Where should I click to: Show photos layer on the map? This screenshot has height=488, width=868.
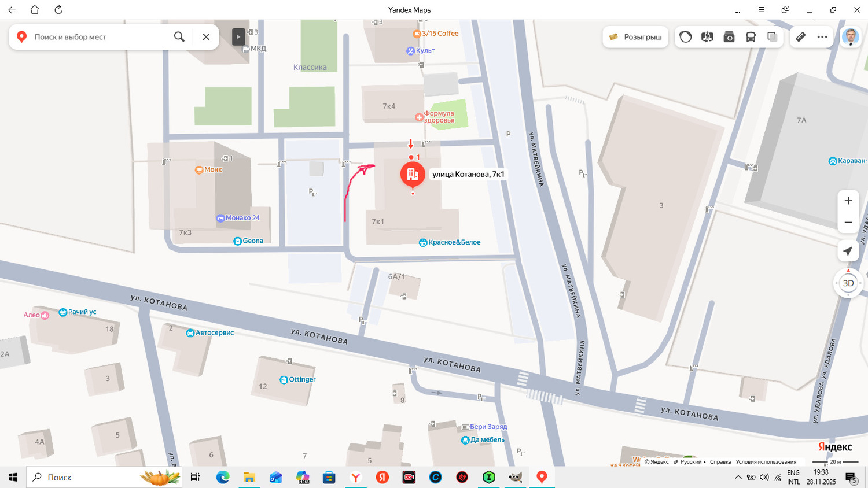[729, 37]
